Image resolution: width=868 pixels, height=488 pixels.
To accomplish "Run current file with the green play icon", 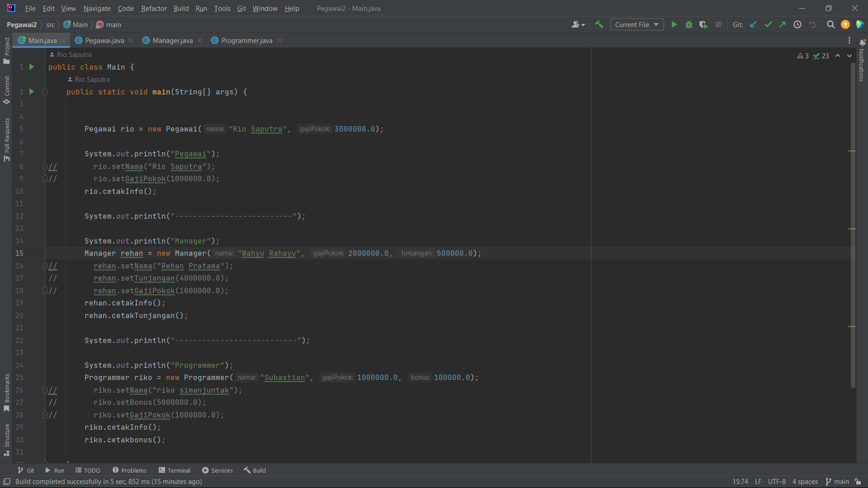I will coord(674,24).
